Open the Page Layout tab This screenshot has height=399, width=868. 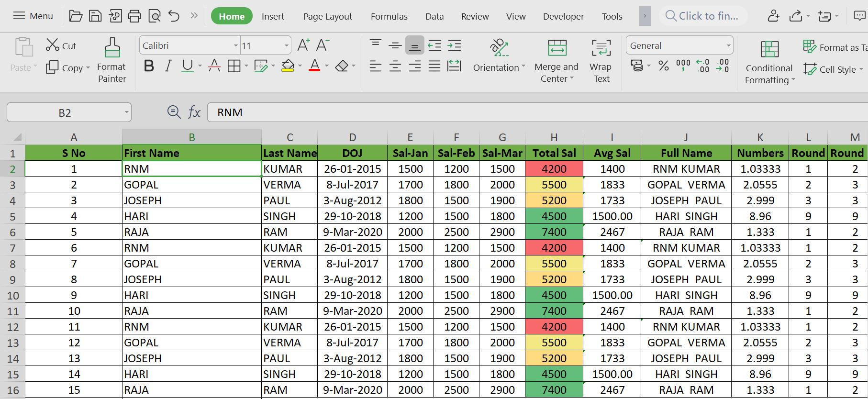tap(327, 16)
